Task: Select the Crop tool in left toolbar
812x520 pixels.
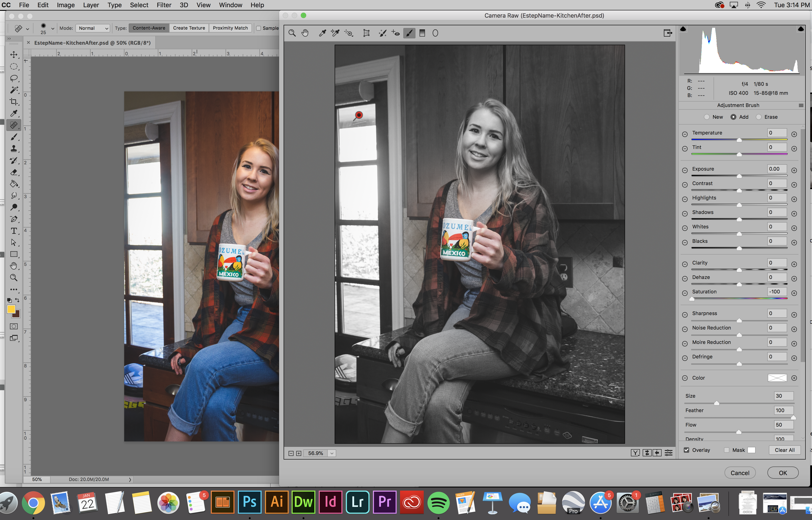Action: pos(14,102)
